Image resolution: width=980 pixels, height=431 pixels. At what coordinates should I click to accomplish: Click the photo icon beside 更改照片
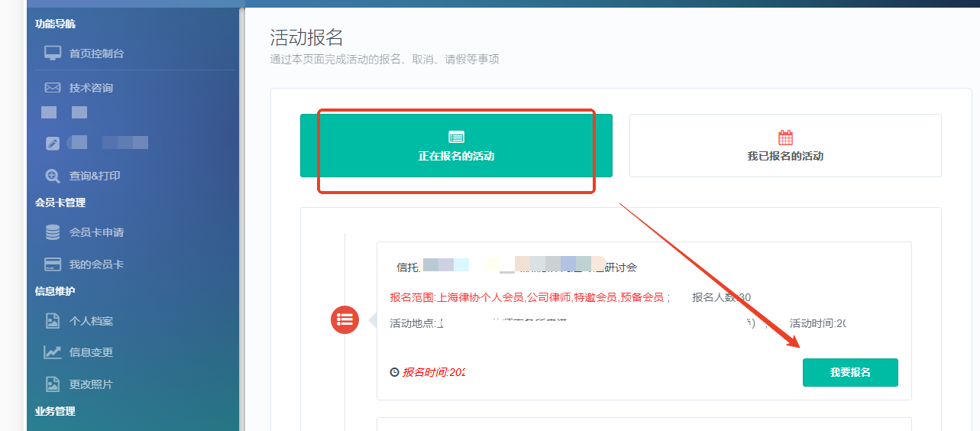click(x=53, y=384)
